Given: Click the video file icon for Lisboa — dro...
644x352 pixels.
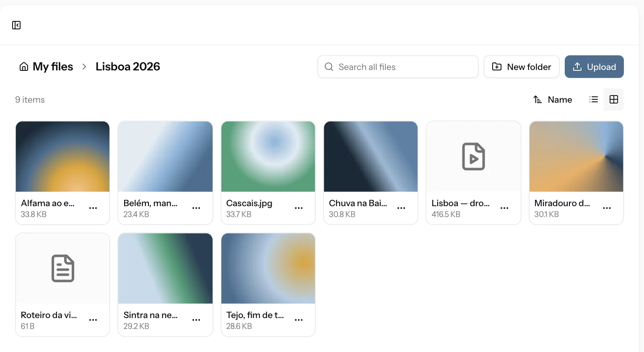Looking at the screenshot, I should click(473, 157).
